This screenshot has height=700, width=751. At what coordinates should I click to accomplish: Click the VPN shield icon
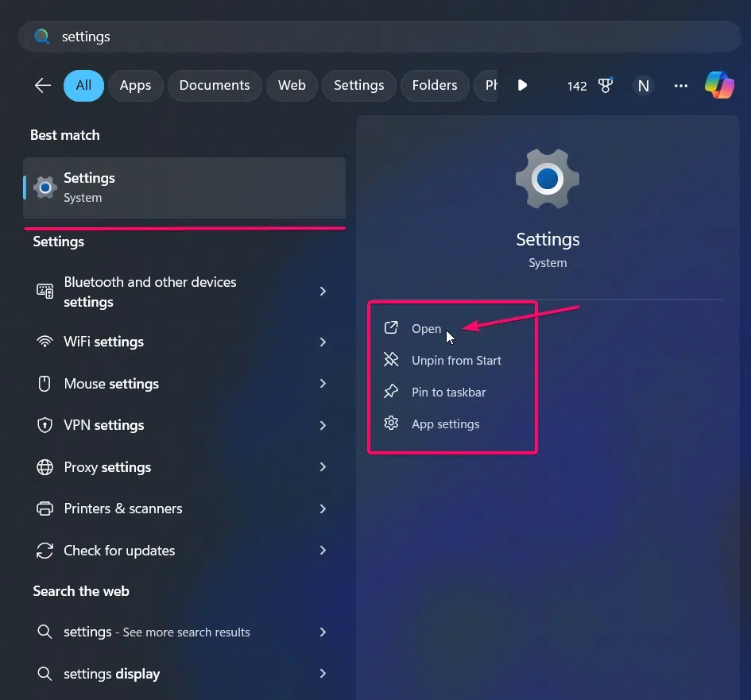45,425
